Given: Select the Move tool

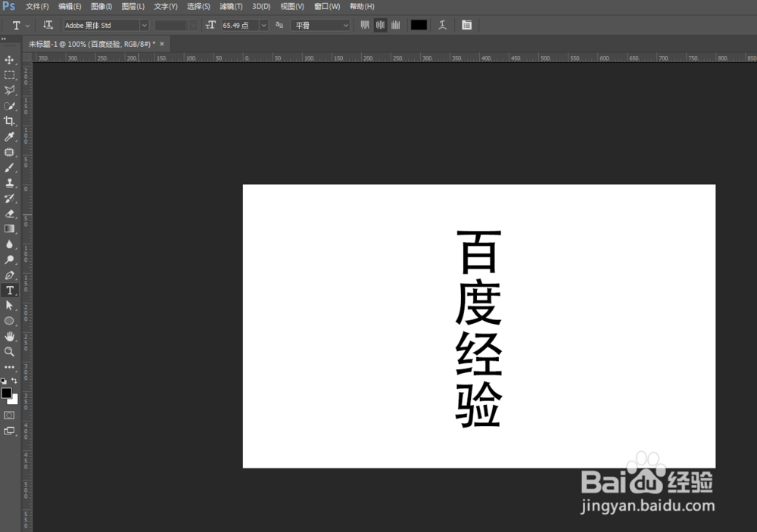Looking at the screenshot, I should tap(10, 60).
